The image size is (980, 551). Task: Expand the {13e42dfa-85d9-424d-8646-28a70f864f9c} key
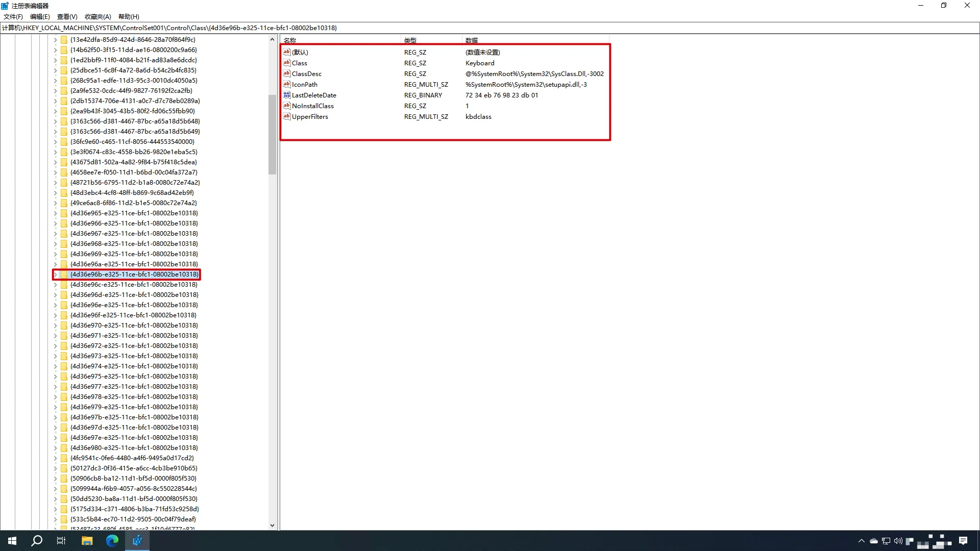(55, 39)
